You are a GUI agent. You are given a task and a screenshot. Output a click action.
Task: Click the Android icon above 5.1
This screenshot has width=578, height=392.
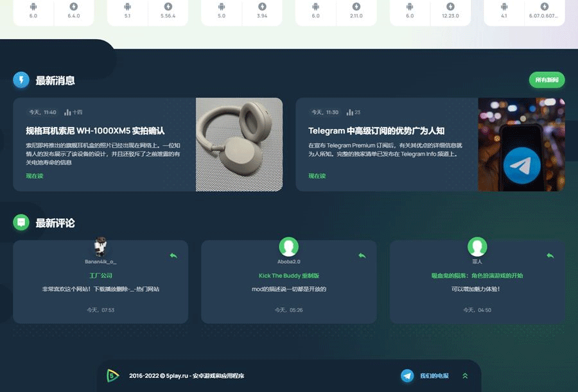127,6
